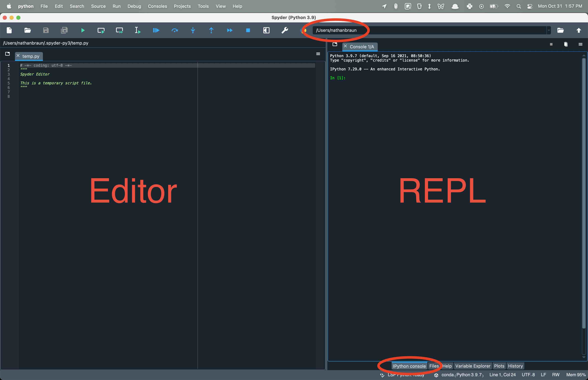This screenshot has height=380, width=588.
Task: Select the IPython console tab
Action: (409, 366)
